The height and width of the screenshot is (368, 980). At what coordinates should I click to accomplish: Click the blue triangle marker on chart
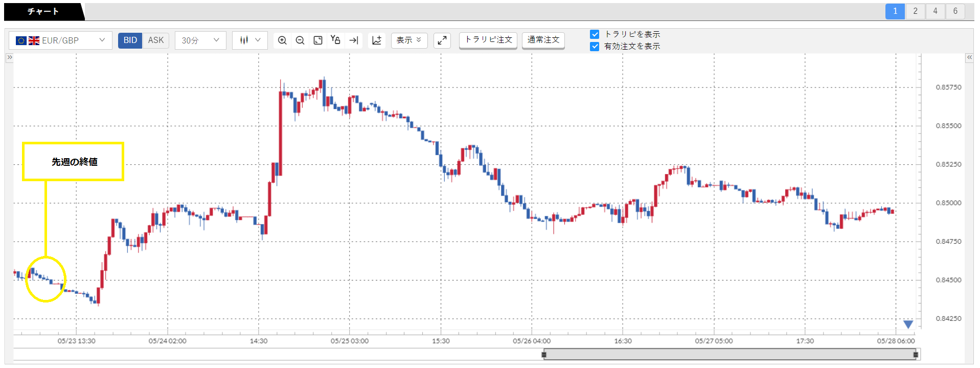(x=908, y=324)
